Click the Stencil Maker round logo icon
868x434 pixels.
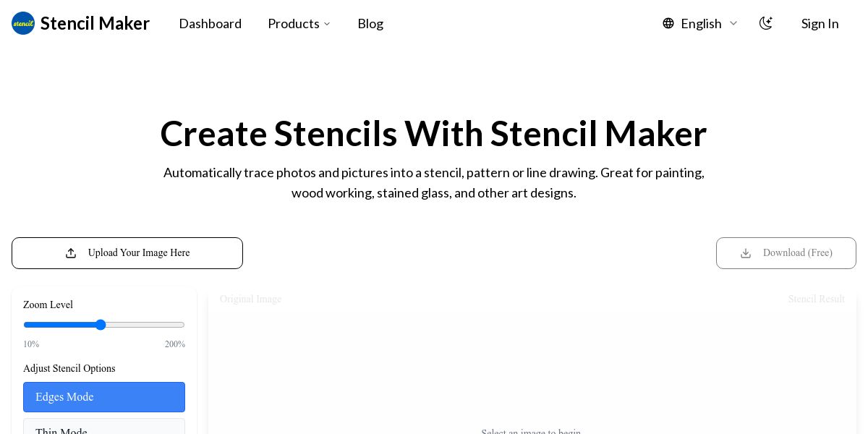[x=23, y=23]
